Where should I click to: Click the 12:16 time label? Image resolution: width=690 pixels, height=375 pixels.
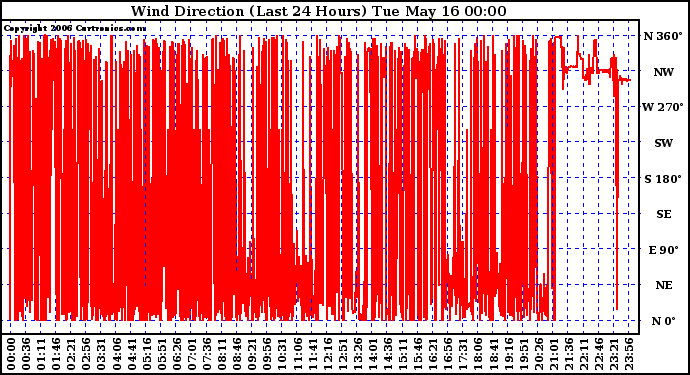(x=327, y=354)
